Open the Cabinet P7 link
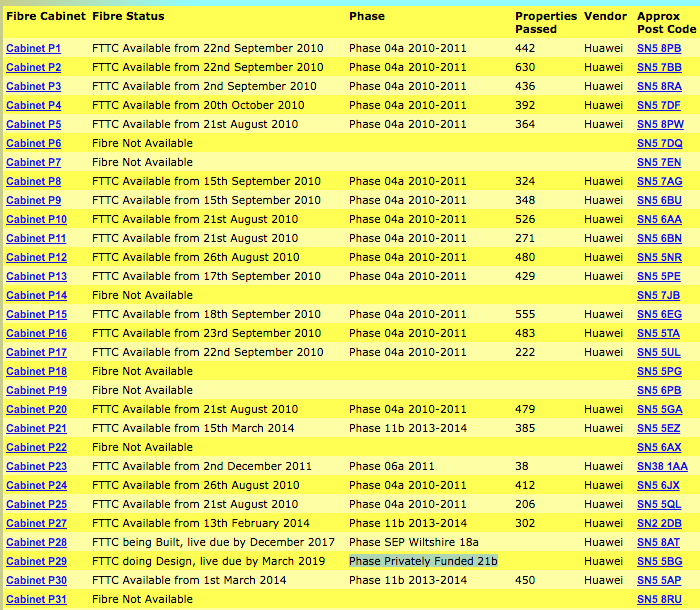The height and width of the screenshot is (610, 700). (x=33, y=162)
